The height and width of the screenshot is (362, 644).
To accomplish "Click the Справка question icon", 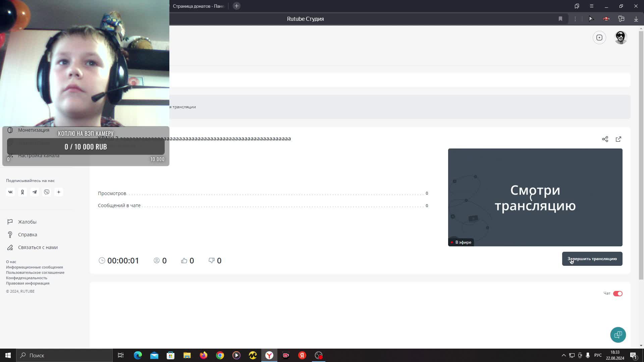I will tap(10, 235).
